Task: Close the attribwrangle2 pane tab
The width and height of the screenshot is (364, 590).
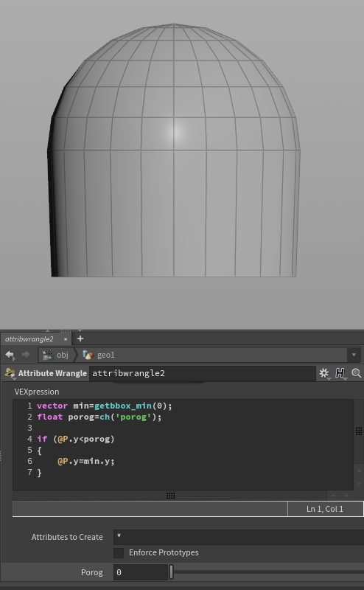Action: tap(66, 339)
